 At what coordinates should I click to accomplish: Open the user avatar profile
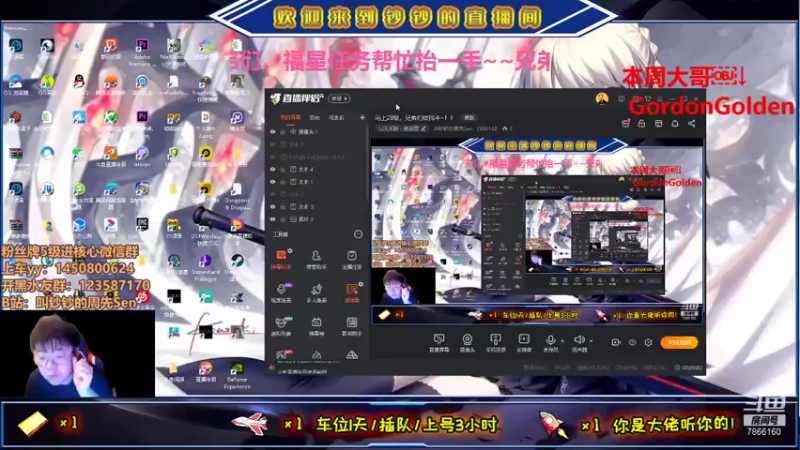[602, 98]
